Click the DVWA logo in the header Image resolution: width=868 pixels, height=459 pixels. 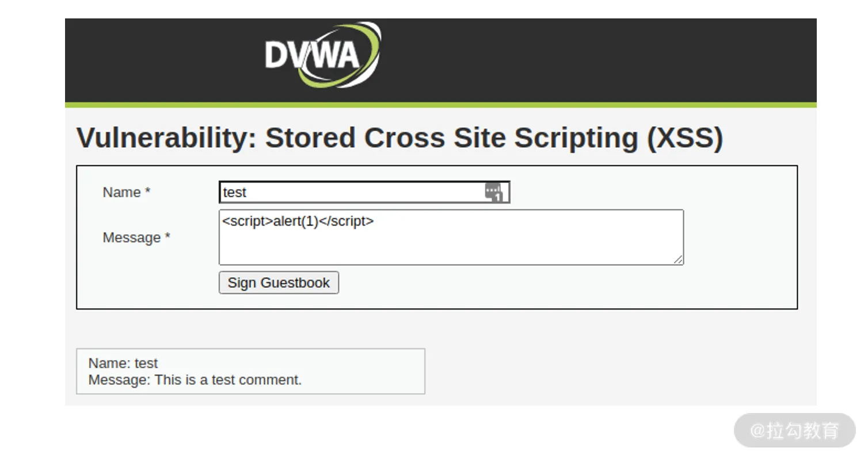(323, 55)
